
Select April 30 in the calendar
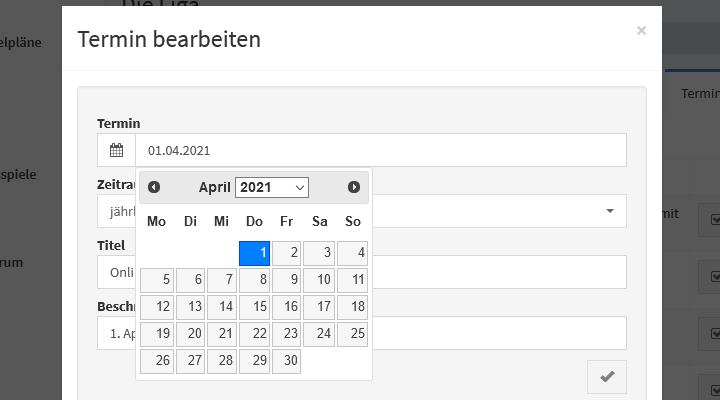coord(286,361)
